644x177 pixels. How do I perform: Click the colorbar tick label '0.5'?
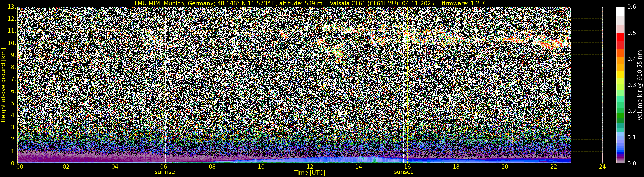pos(632,33)
